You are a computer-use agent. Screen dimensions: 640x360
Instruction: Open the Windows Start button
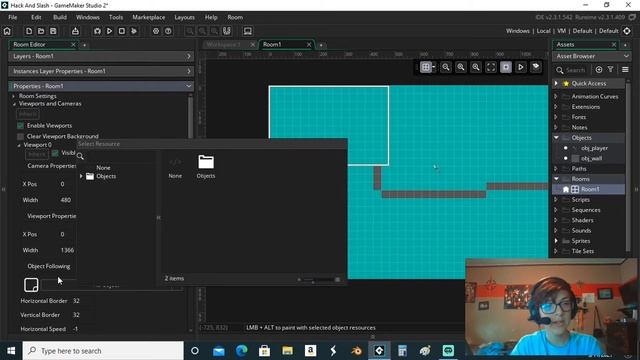(x=11, y=351)
